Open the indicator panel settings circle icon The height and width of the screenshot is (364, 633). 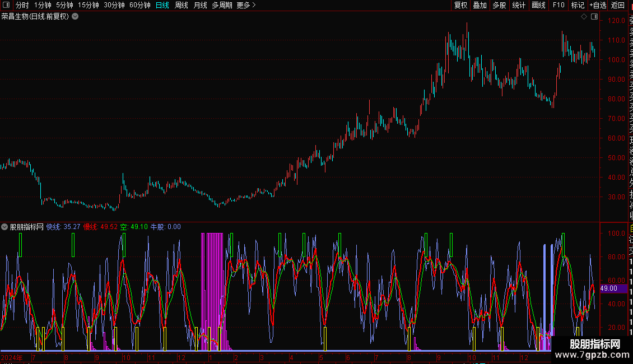coord(4,227)
